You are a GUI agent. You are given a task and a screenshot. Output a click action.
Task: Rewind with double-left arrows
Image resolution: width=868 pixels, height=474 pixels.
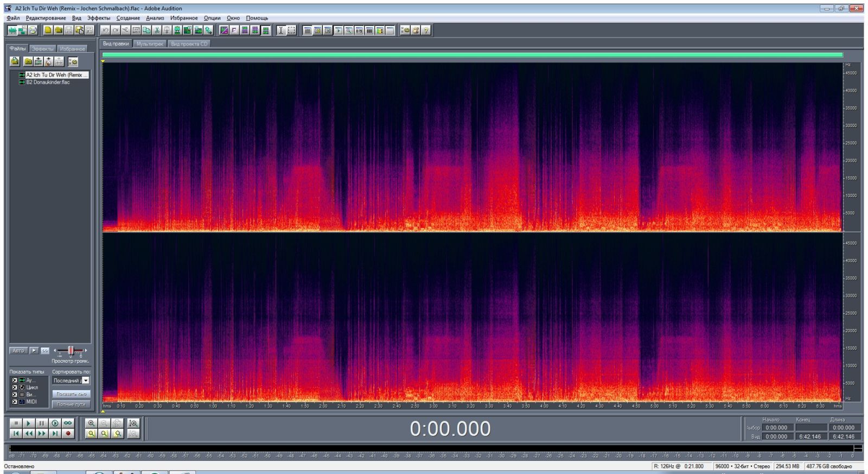point(28,433)
